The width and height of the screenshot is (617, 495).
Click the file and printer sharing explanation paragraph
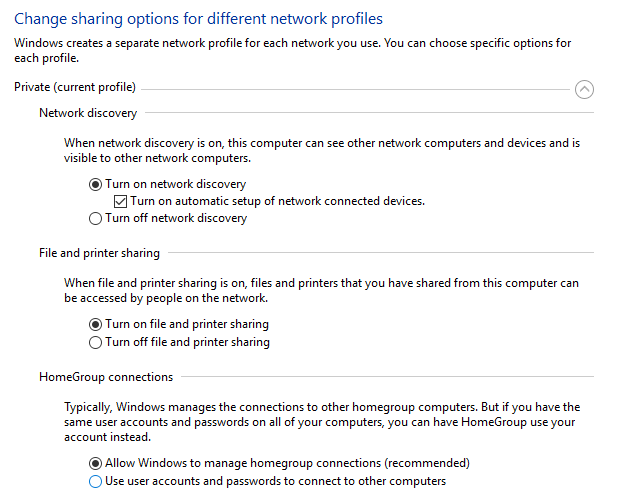320,291
